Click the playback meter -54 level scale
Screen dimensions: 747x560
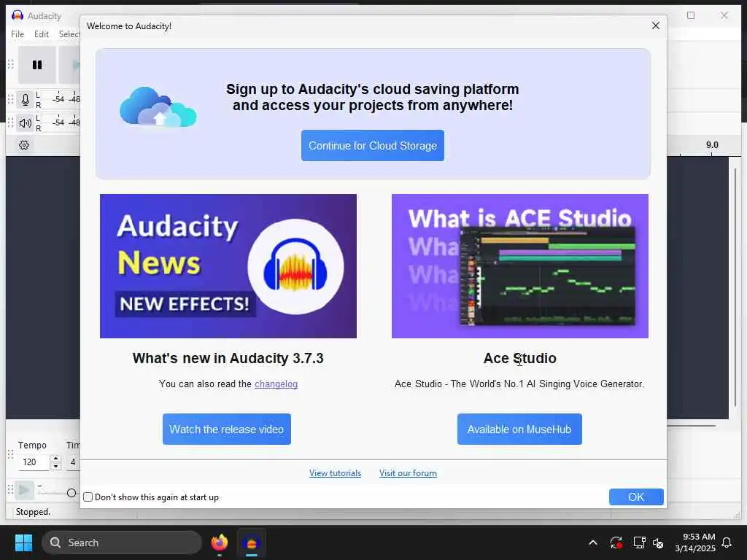pos(58,122)
